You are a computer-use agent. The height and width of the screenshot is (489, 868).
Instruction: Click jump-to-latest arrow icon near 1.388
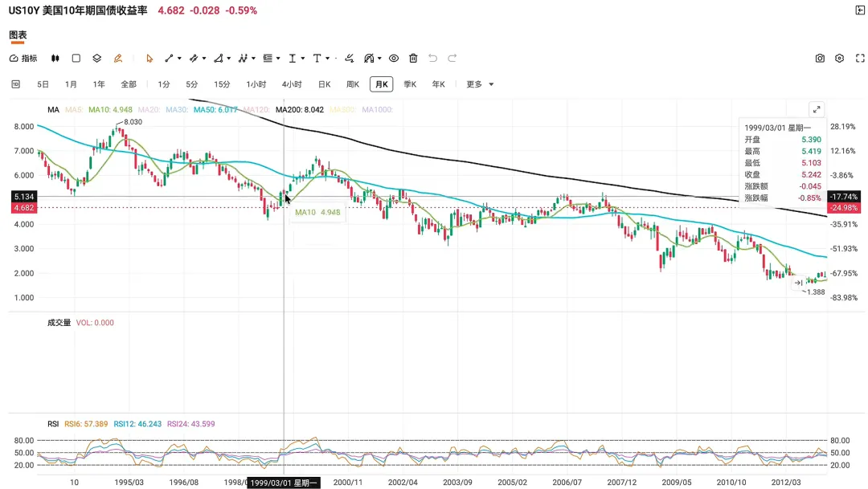[798, 283]
